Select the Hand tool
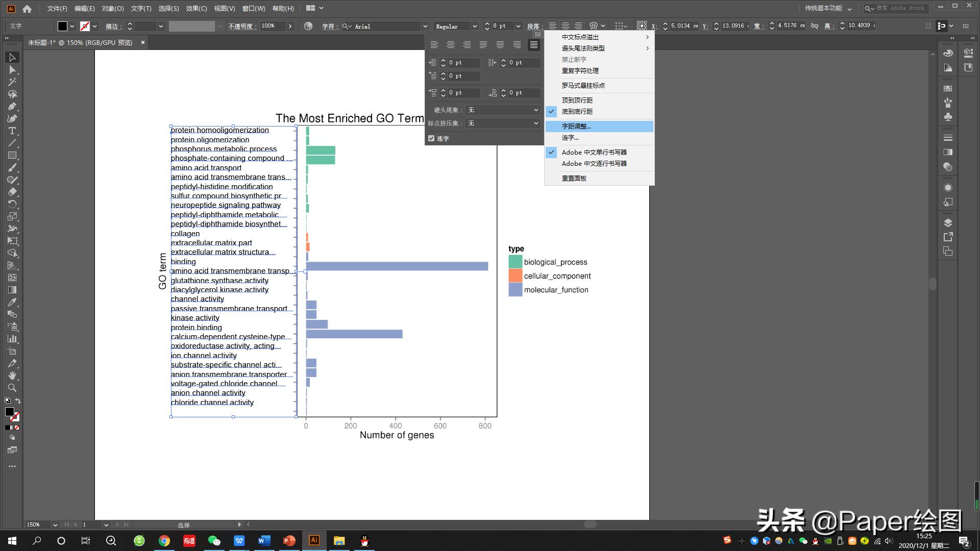This screenshot has height=551, width=980. (x=12, y=375)
